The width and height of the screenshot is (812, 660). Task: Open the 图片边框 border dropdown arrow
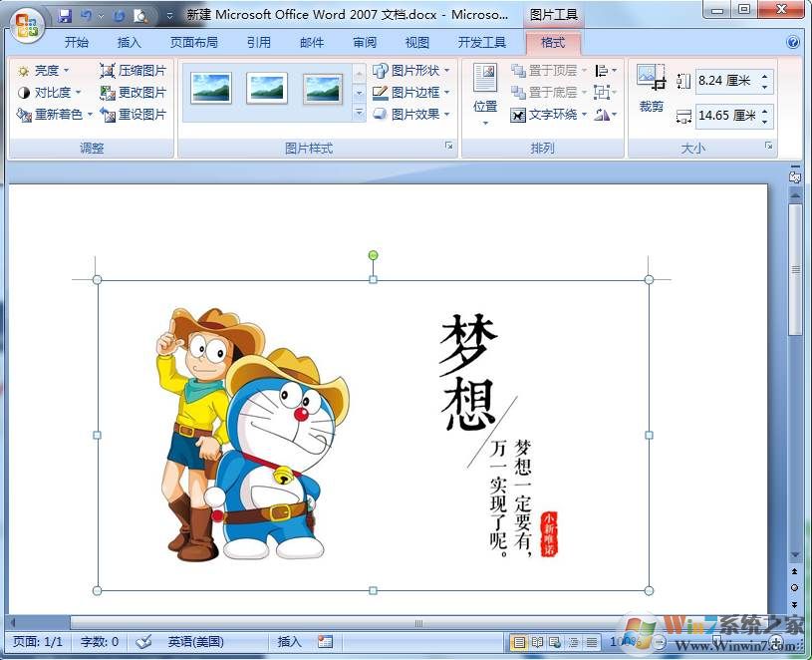(446, 93)
